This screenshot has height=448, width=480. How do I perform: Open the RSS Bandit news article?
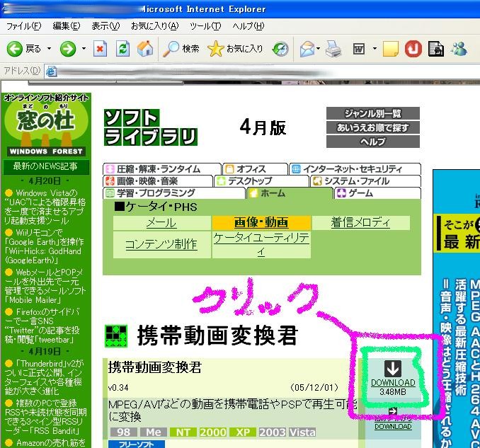pos(45,416)
